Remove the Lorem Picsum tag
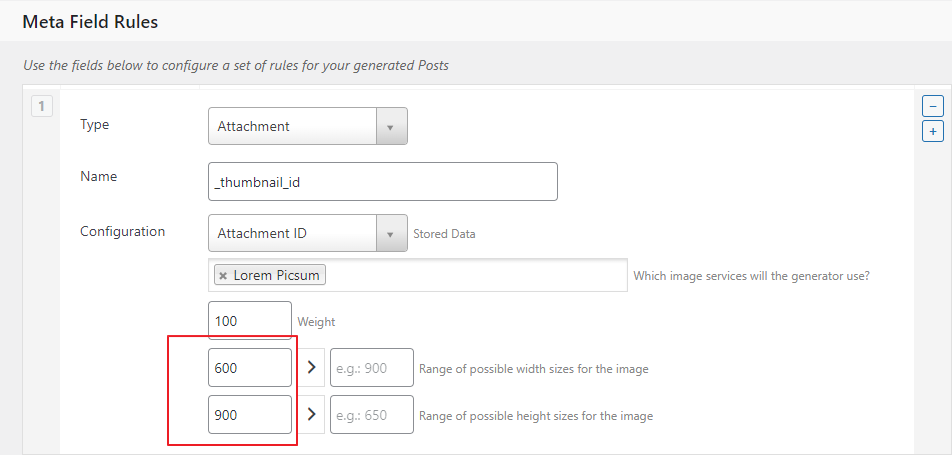 tap(223, 275)
